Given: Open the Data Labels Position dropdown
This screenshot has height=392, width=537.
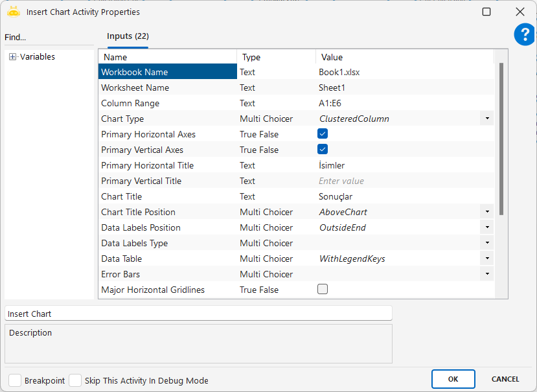Looking at the screenshot, I should point(486,227).
